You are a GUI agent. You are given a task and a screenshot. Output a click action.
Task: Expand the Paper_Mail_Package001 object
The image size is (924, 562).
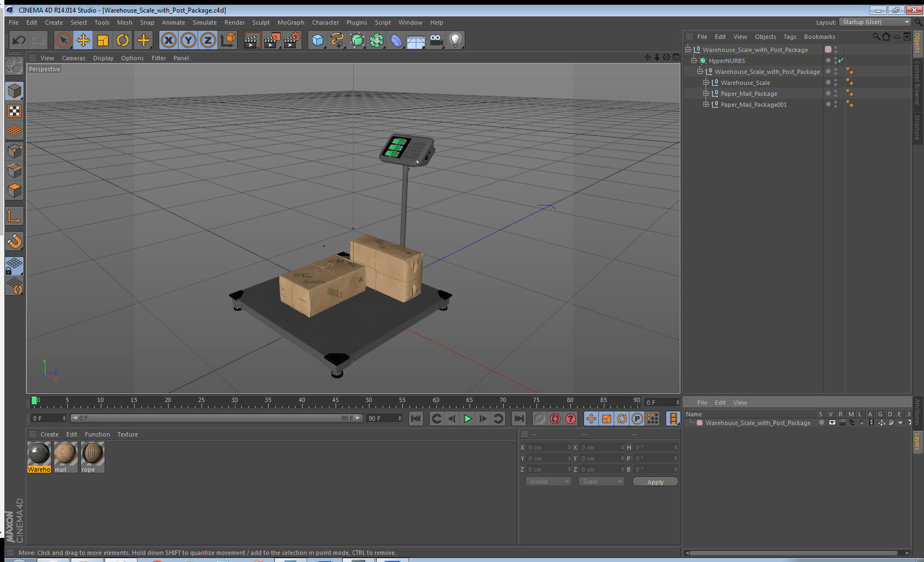706,104
